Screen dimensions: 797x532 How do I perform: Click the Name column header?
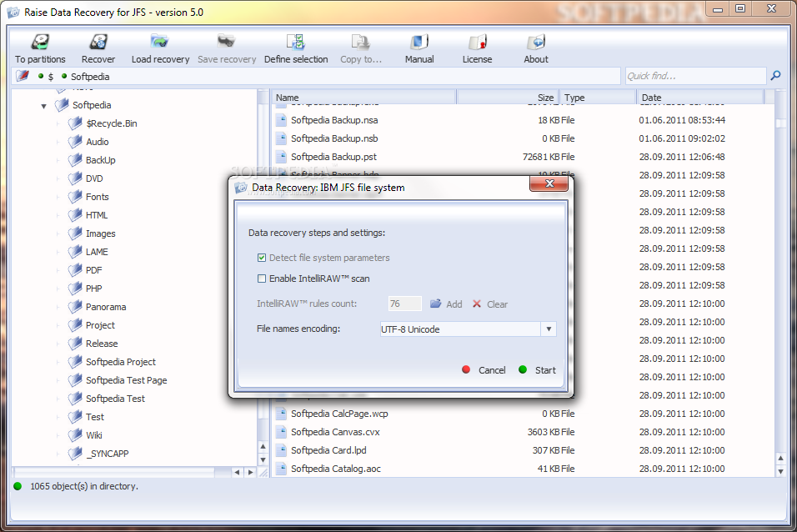[364, 97]
